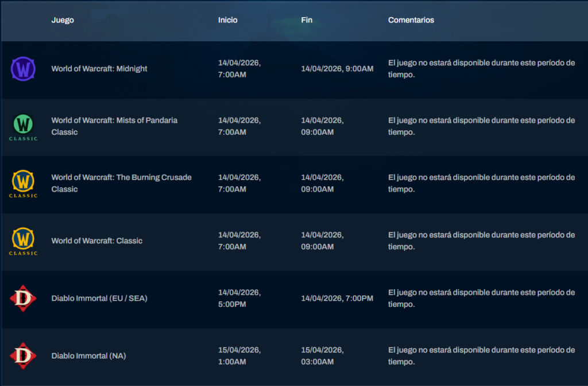This screenshot has height=386, width=588.
Task: Click the World of Warcraft: Classic game name
Action: [96, 241]
